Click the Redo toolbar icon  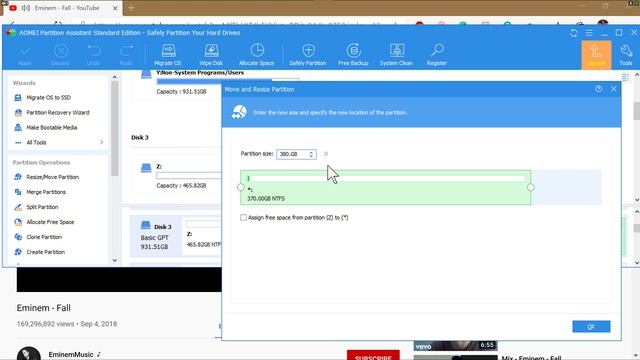(126, 55)
